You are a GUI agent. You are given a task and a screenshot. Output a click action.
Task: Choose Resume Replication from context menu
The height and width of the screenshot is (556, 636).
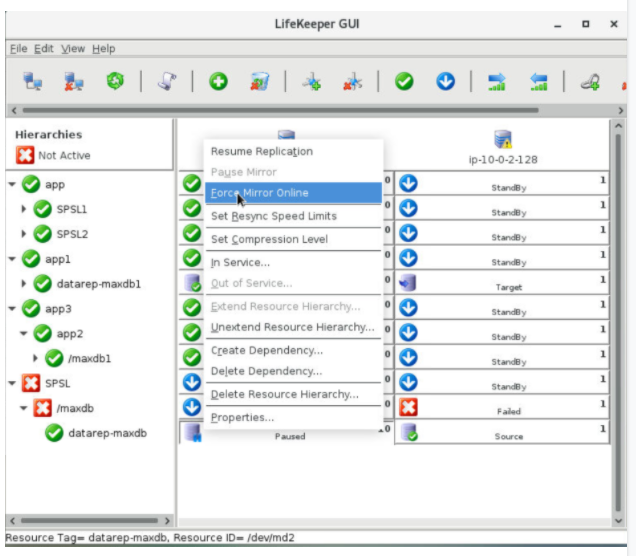[x=293, y=151]
